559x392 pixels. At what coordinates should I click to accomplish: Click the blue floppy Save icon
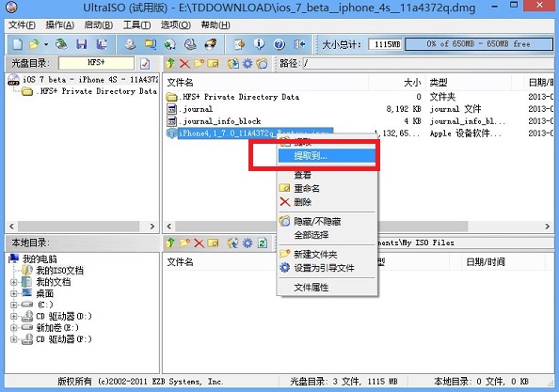[x=82, y=44]
